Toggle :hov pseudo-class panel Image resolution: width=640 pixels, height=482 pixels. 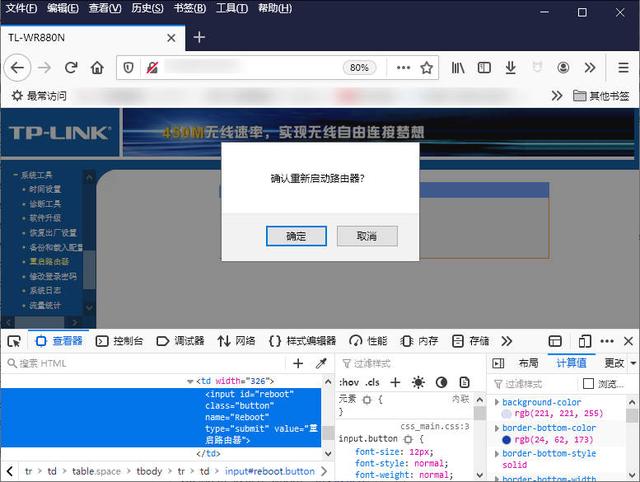[x=349, y=382]
